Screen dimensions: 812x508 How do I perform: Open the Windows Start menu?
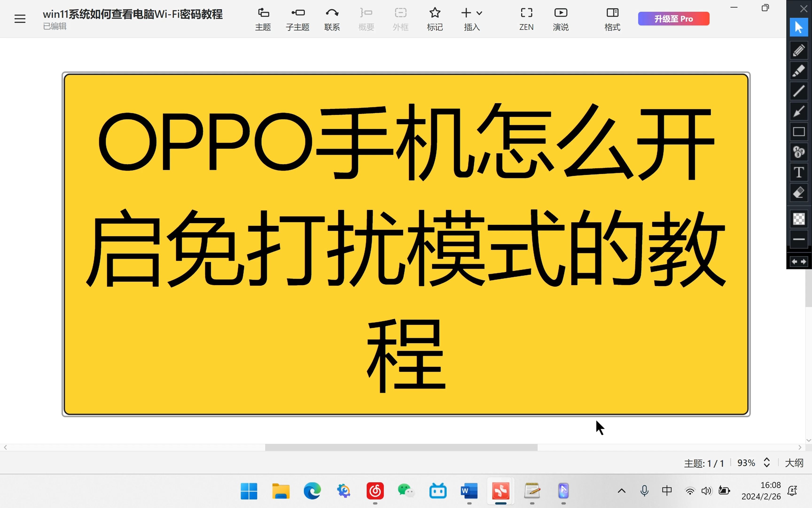[249, 491]
